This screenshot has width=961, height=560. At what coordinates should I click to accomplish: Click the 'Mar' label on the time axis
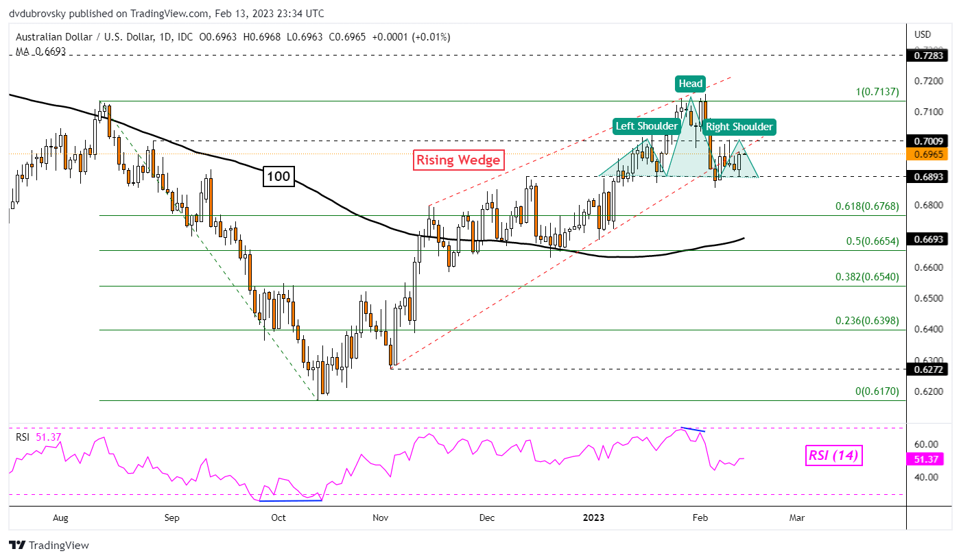796,518
